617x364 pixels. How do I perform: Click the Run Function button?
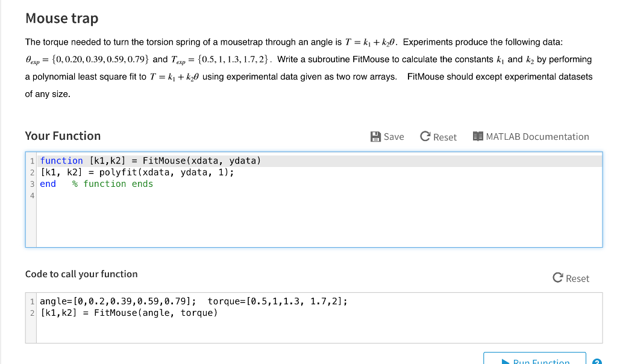tap(534, 360)
